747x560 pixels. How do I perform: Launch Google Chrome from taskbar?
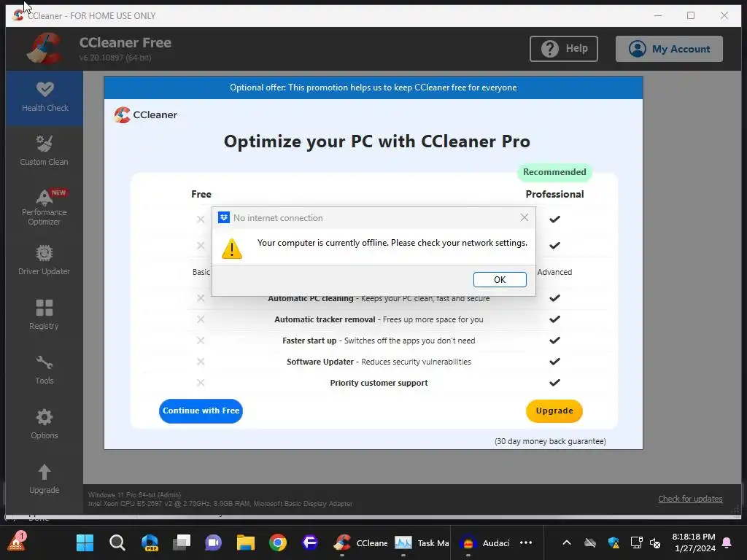(278, 542)
